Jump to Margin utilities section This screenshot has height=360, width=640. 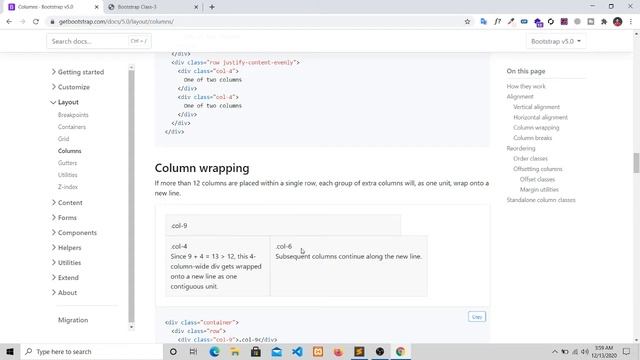(x=539, y=189)
